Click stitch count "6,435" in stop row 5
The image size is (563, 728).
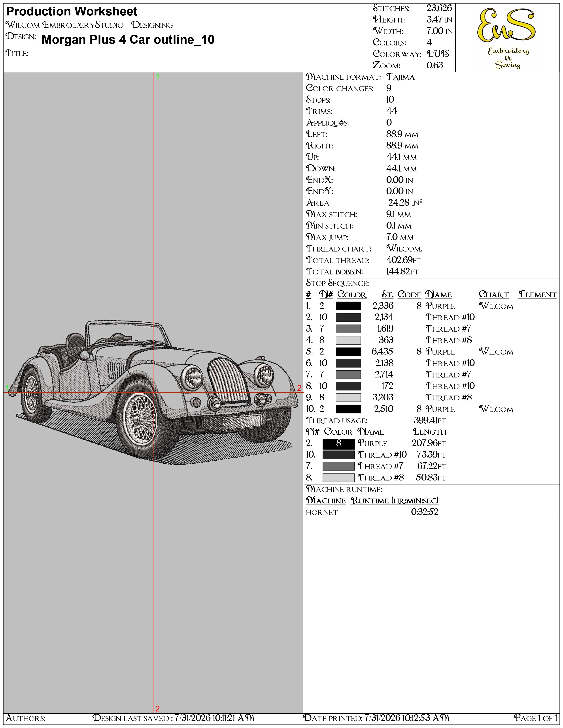pyautogui.click(x=383, y=352)
